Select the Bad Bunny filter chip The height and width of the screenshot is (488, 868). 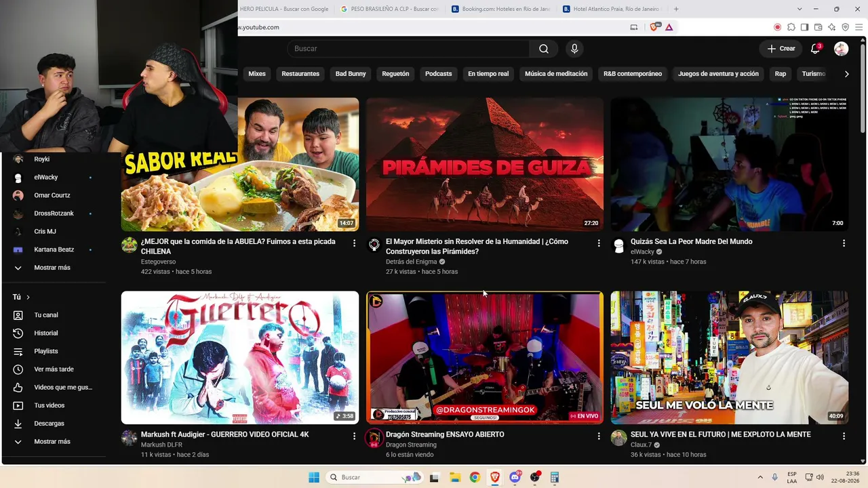(x=351, y=74)
